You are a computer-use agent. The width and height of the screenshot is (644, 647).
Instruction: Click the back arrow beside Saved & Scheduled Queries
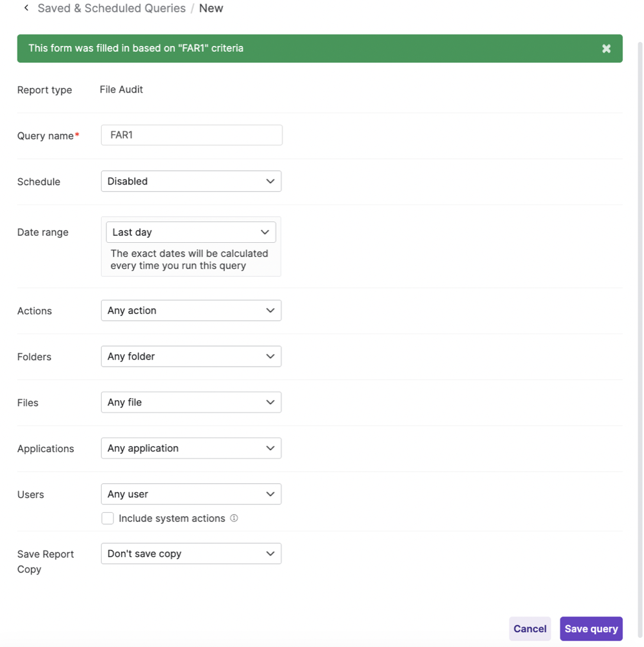point(26,8)
